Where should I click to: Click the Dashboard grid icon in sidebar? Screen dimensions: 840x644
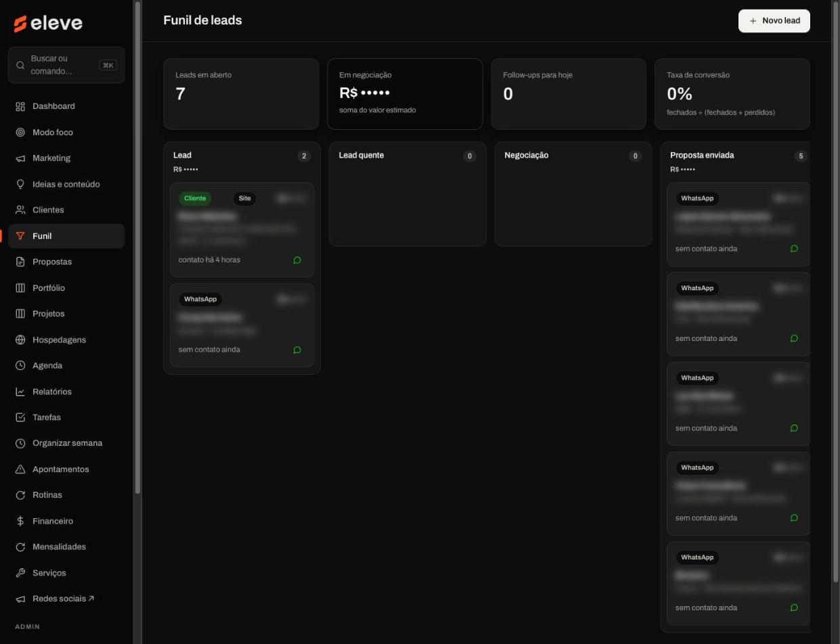click(20, 106)
